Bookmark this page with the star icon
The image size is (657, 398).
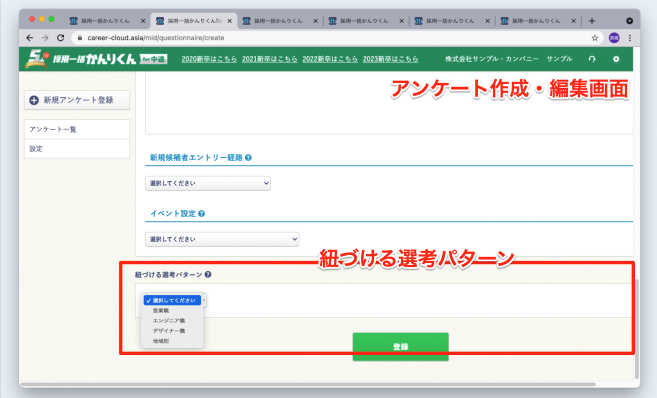[595, 38]
